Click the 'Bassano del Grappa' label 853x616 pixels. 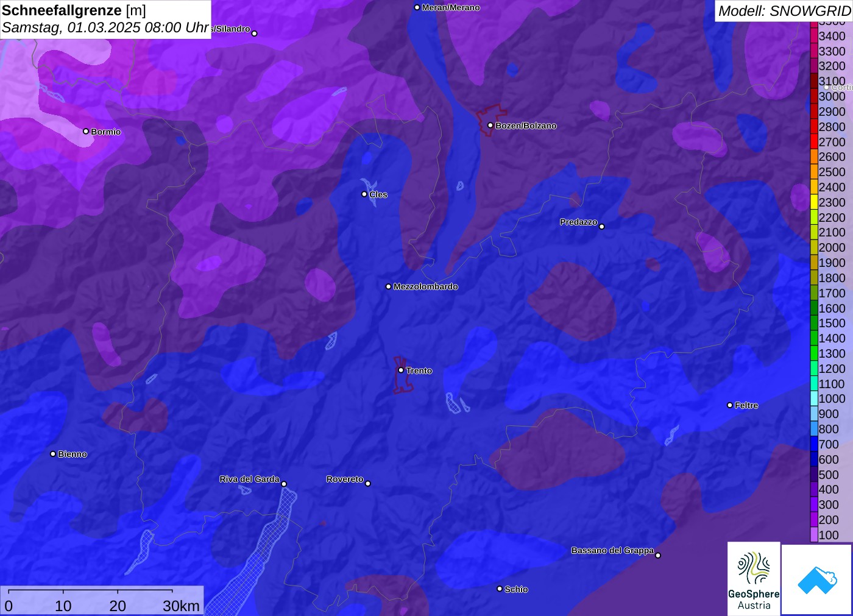[612, 550]
